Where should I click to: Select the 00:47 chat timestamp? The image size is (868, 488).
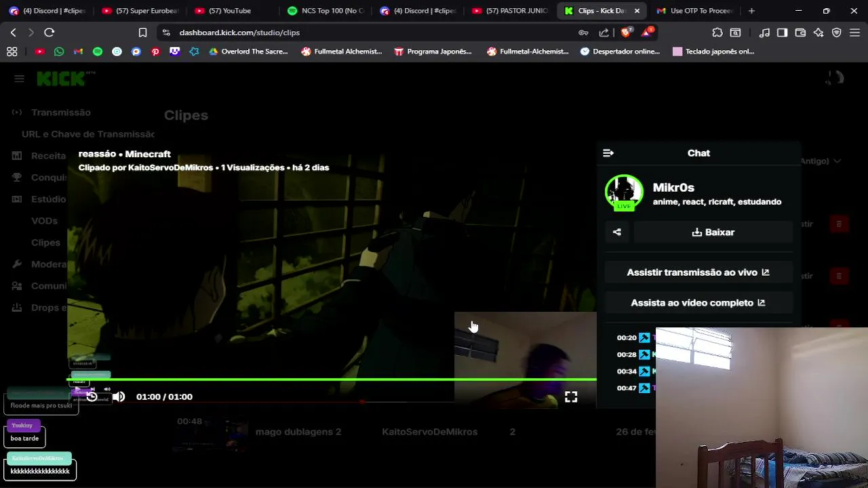627,388
